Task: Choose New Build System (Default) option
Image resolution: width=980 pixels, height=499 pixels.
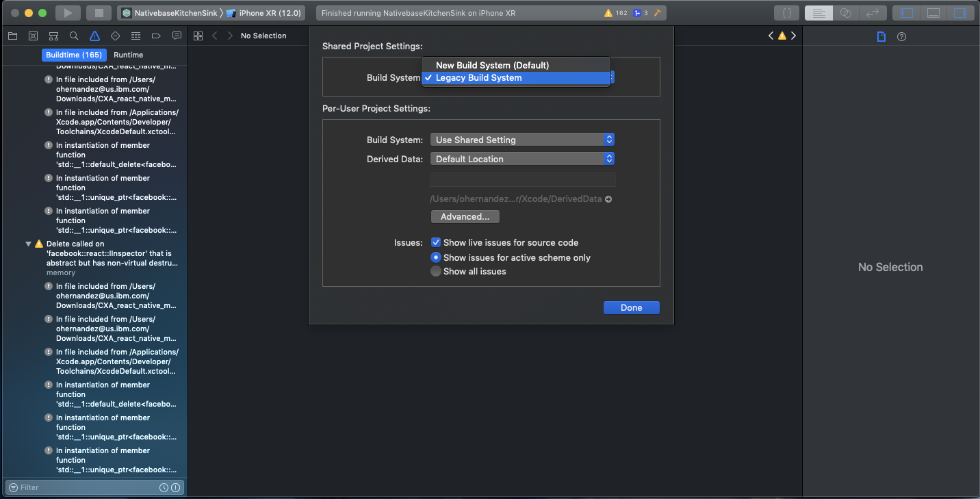Action: (492, 65)
